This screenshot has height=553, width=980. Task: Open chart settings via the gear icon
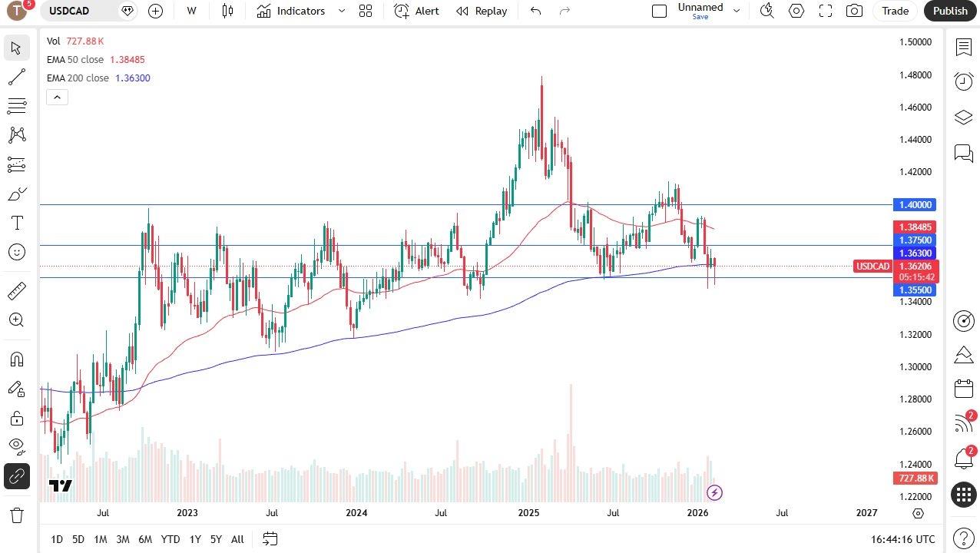(x=796, y=11)
